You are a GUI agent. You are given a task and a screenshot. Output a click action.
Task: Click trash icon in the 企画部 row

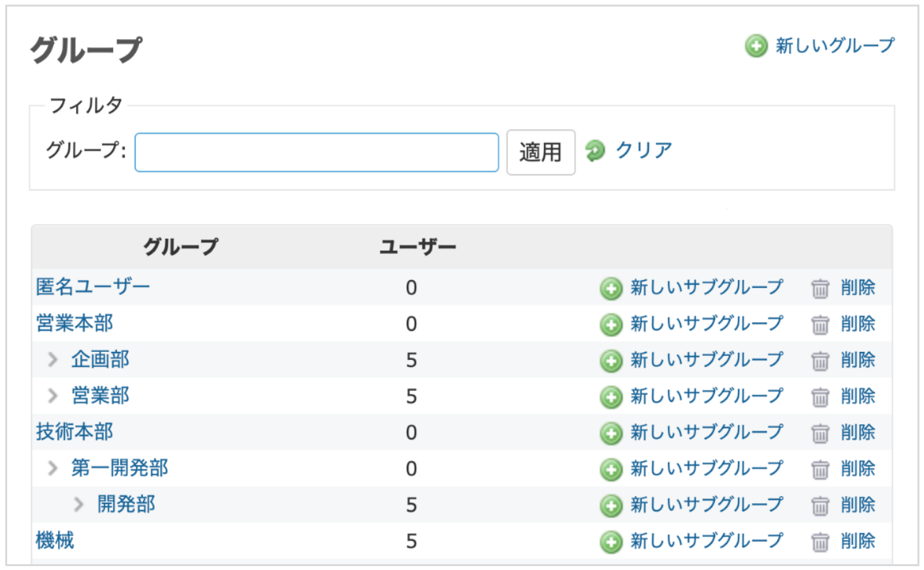click(820, 360)
